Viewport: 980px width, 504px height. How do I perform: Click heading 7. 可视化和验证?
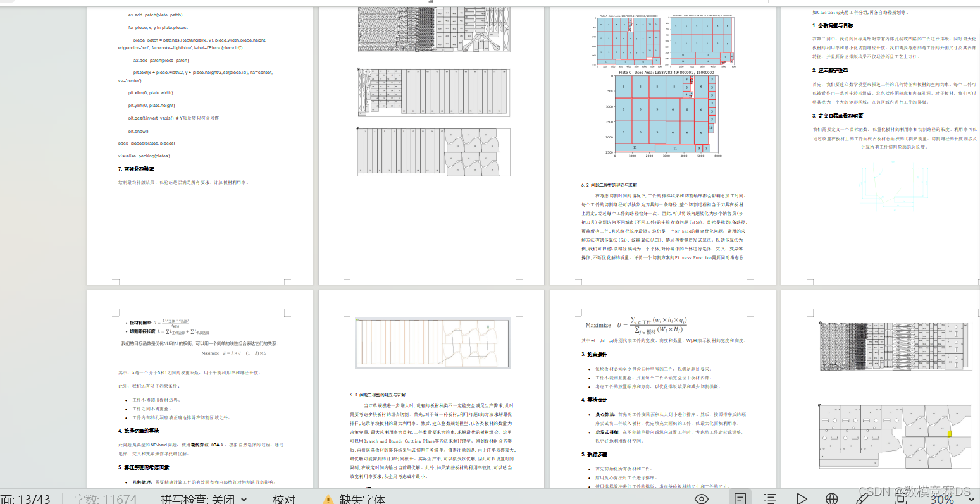[x=136, y=169]
